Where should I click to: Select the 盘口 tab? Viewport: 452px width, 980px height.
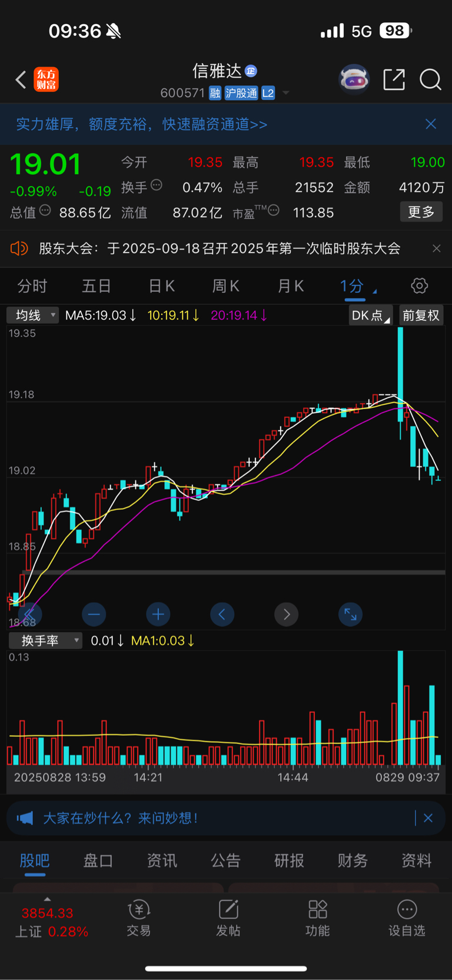(x=98, y=861)
